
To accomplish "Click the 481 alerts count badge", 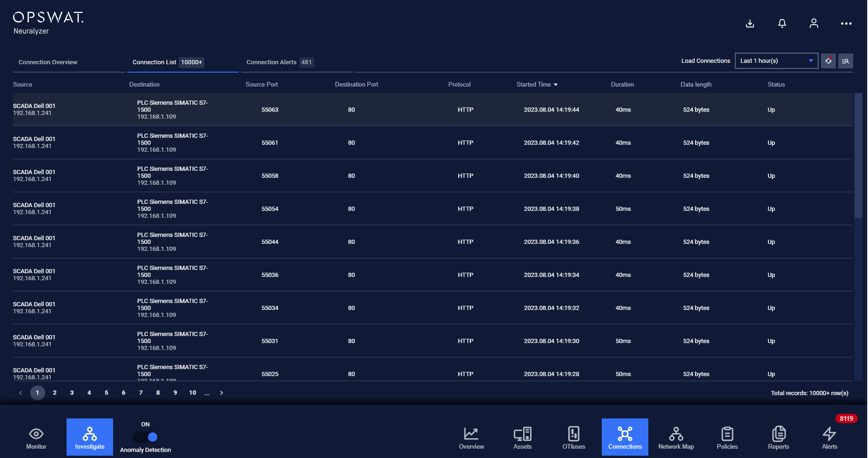I will click(x=306, y=62).
